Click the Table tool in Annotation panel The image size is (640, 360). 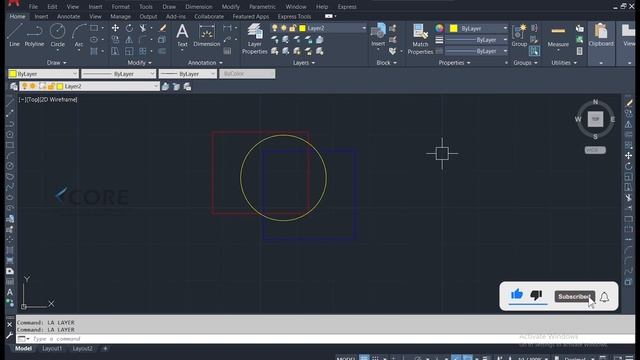[227, 51]
